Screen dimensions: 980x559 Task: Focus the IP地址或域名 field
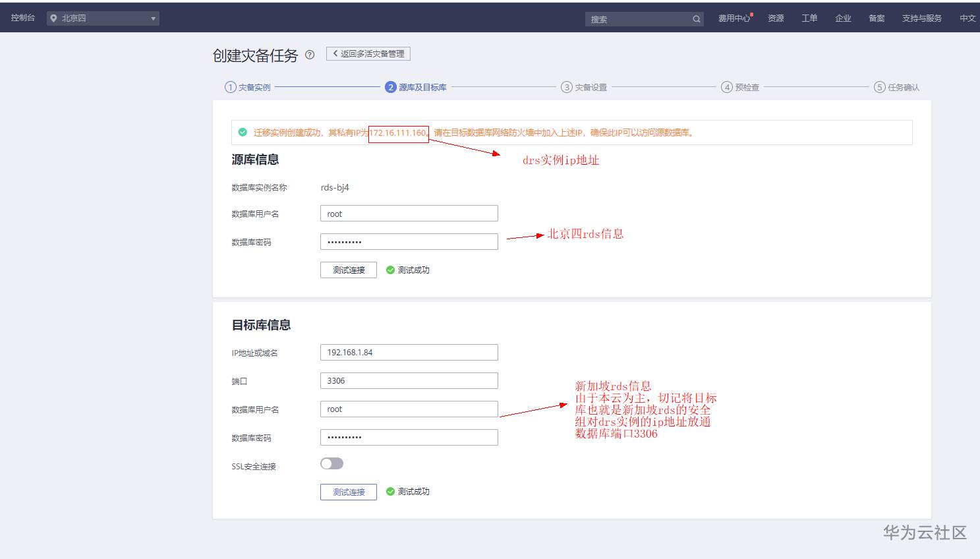(x=409, y=353)
